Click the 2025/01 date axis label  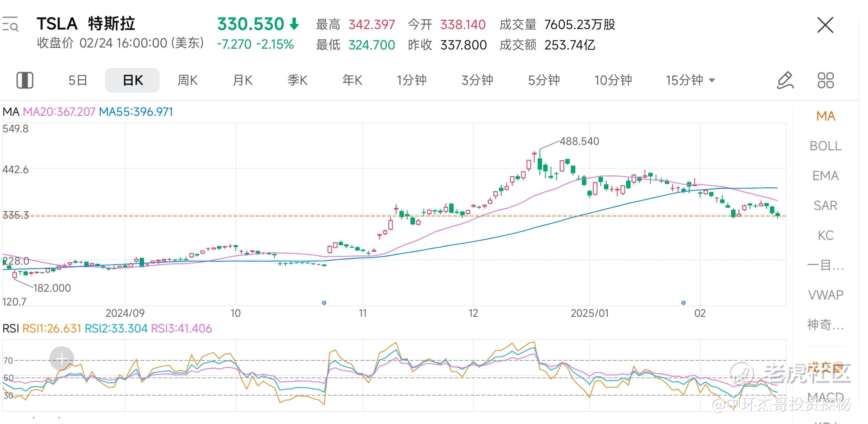590,313
